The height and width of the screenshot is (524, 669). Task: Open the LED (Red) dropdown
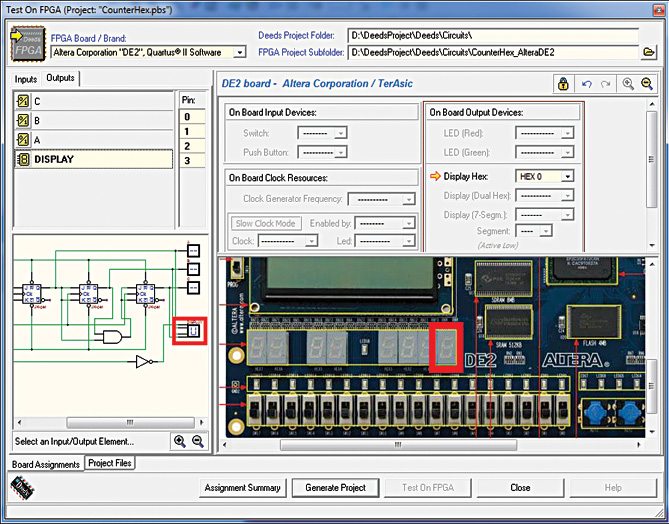point(567,132)
